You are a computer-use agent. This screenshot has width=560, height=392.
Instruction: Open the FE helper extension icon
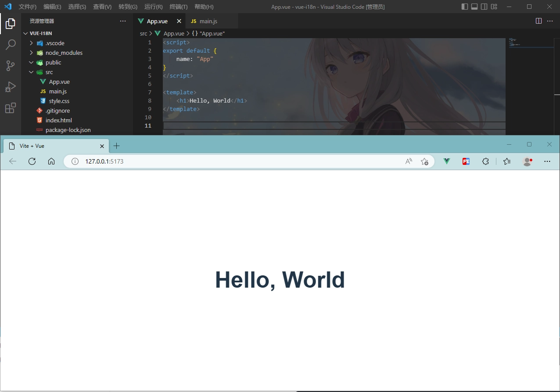(x=466, y=161)
